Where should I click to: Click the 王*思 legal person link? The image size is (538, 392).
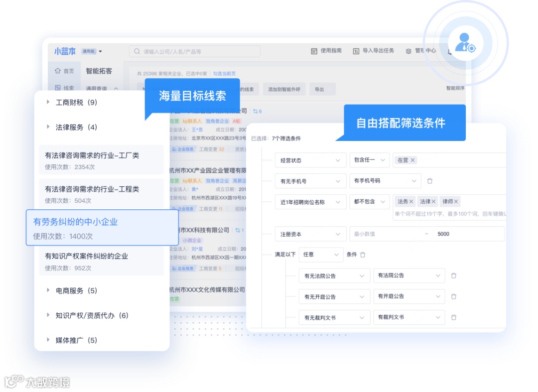197,130
